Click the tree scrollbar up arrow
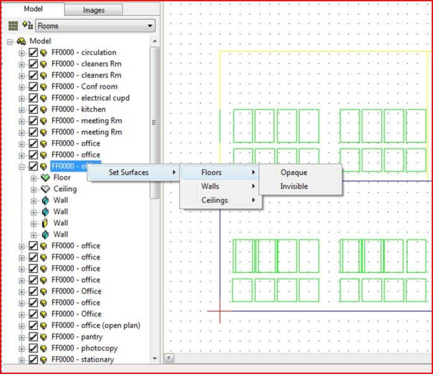Image resolution: width=433 pixels, height=374 pixels. coord(154,41)
